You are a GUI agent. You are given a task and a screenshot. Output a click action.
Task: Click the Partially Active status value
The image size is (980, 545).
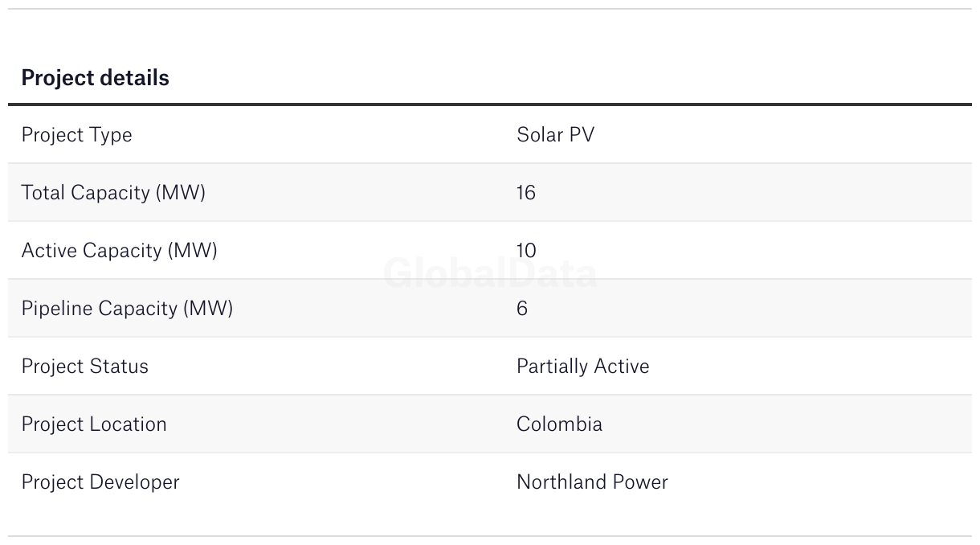click(x=582, y=367)
